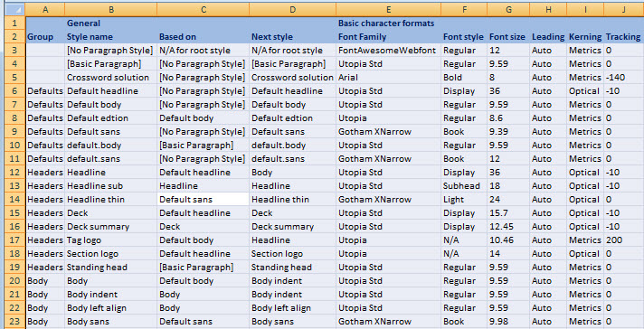Select the 'Tag logo' style name cell
Viewport: 644px width, 329px height.
pos(110,240)
